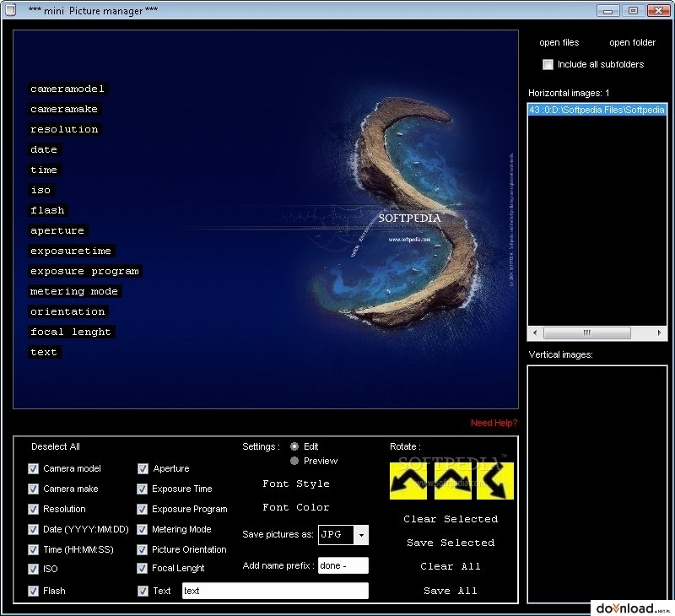Click the custom text input field
Image resolution: width=675 pixels, height=616 pixels.
pos(275,591)
